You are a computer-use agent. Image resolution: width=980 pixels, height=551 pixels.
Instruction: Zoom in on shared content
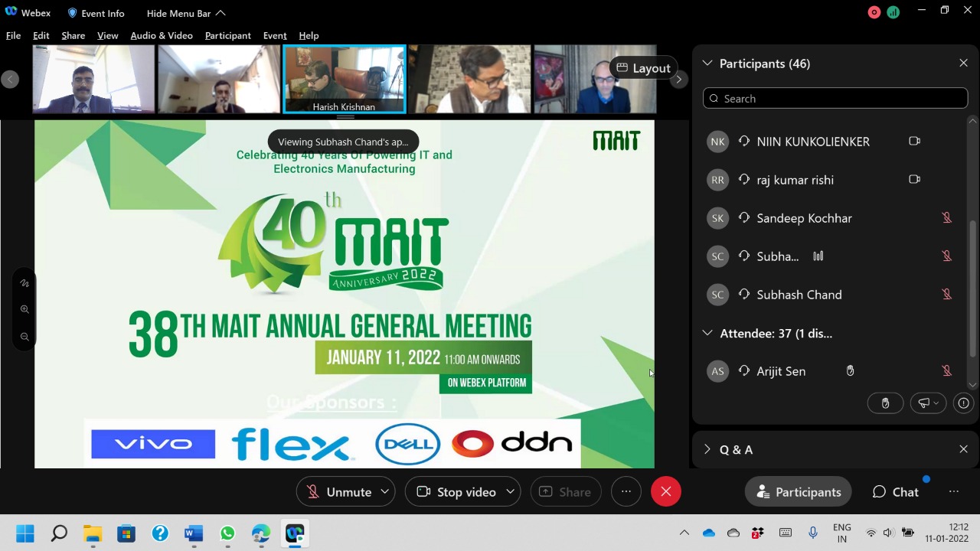tap(24, 309)
